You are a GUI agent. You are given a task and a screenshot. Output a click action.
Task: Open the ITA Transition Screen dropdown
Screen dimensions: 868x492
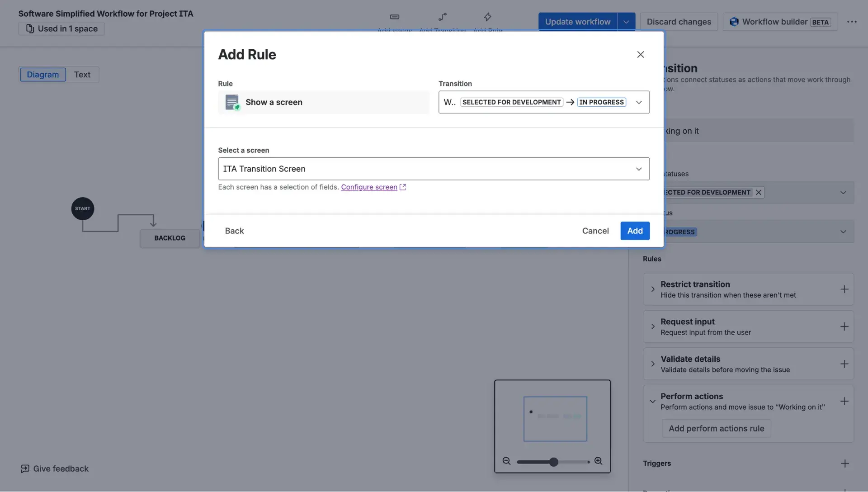click(639, 169)
